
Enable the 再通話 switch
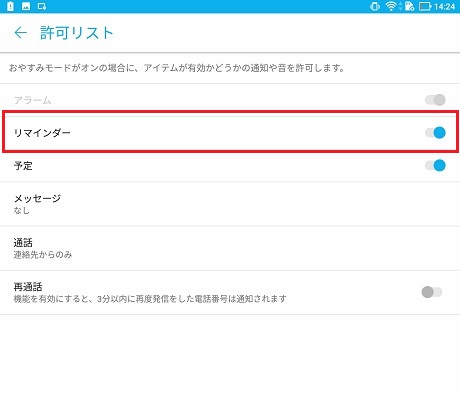click(432, 292)
